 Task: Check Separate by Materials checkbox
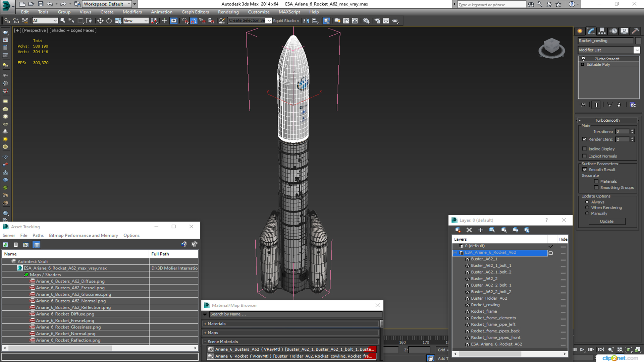pyautogui.click(x=596, y=181)
